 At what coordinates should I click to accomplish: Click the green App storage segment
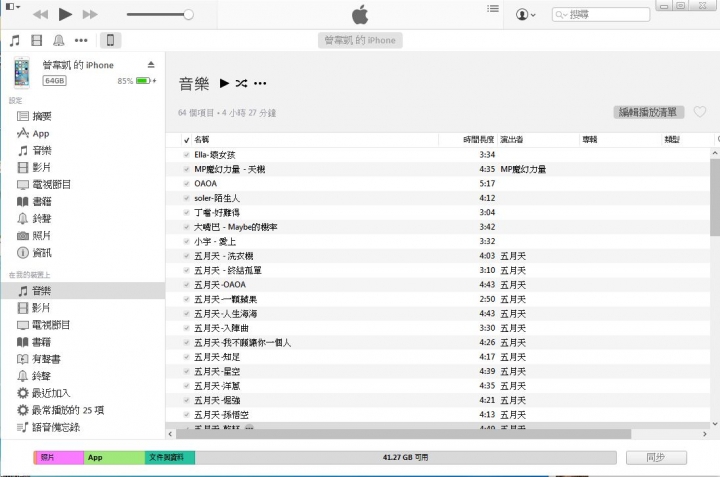(114, 457)
